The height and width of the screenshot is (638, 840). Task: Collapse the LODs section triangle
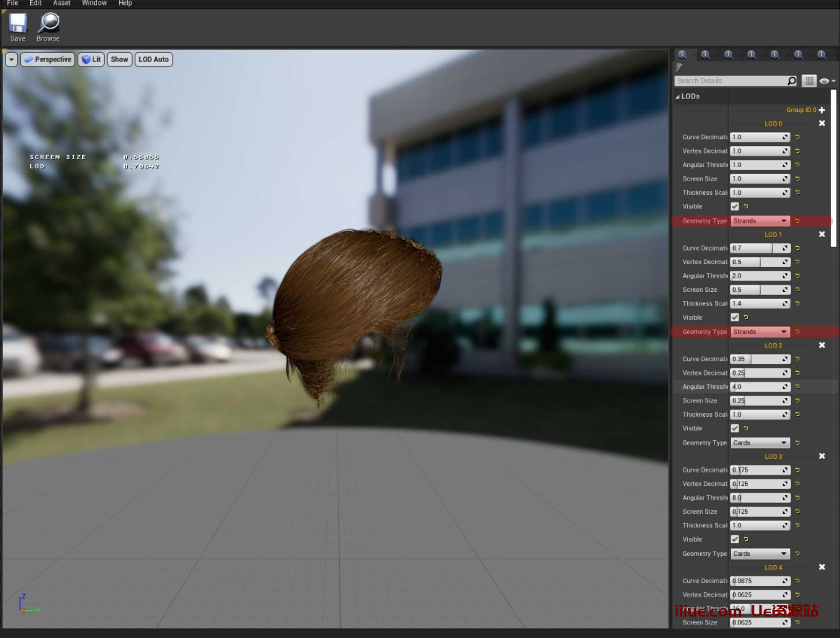[677, 96]
